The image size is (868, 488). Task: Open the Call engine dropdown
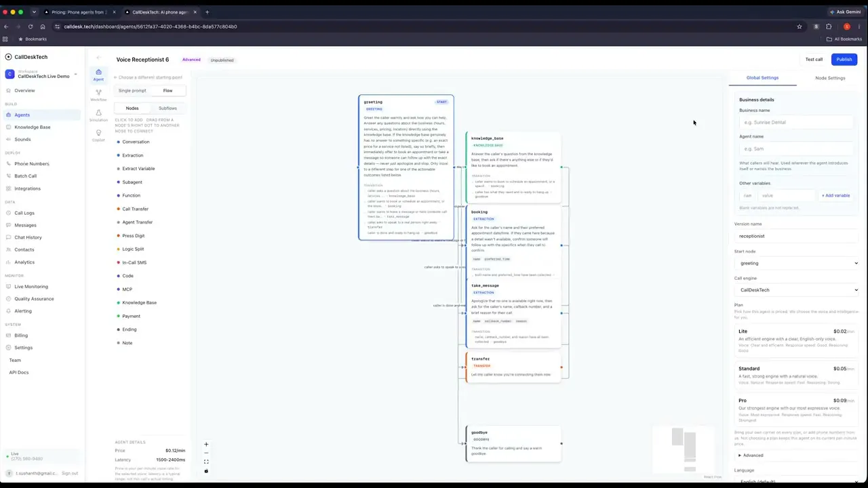click(797, 290)
